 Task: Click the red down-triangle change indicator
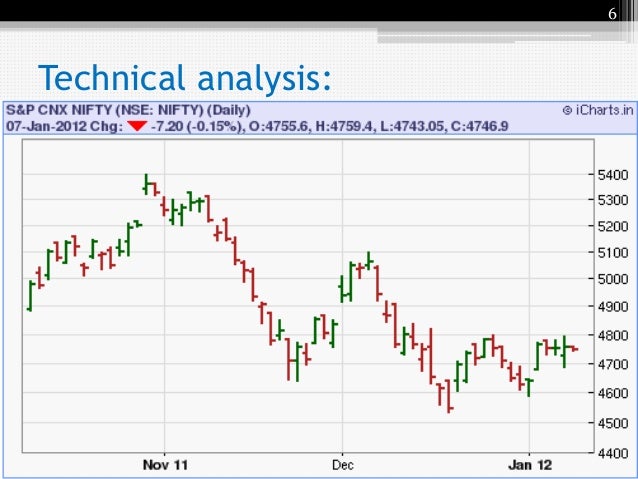tap(137, 126)
